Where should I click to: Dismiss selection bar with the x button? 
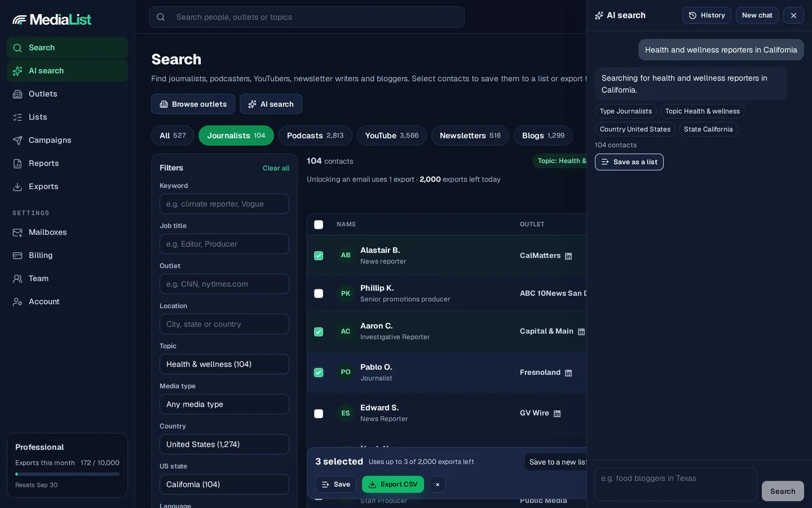438,484
